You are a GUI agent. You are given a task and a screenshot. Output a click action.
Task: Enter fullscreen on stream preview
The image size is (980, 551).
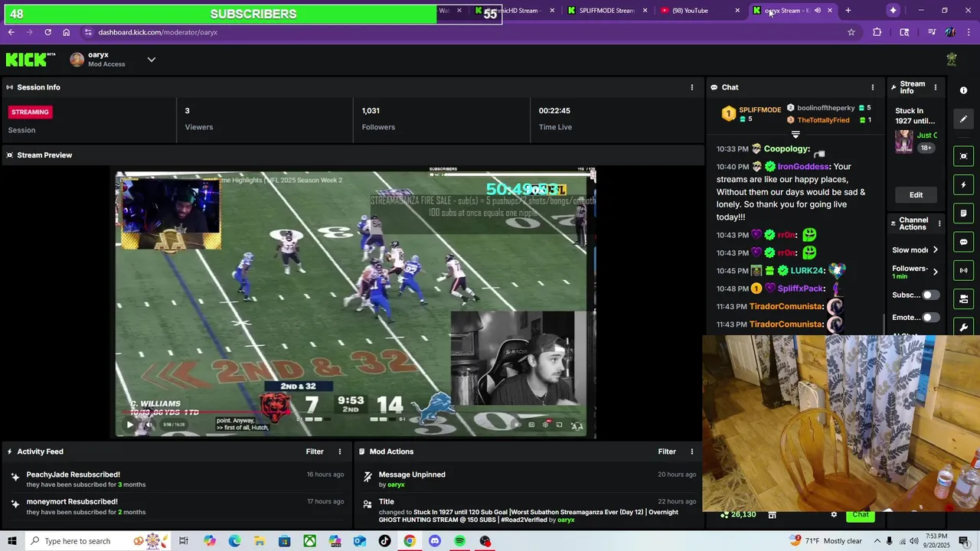[x=577, y=425]
